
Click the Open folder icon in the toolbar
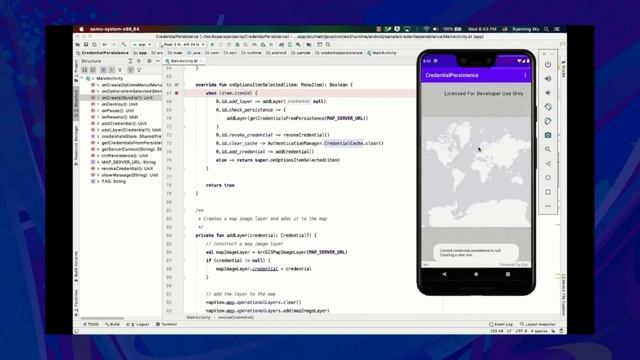[x=78, y=44]
